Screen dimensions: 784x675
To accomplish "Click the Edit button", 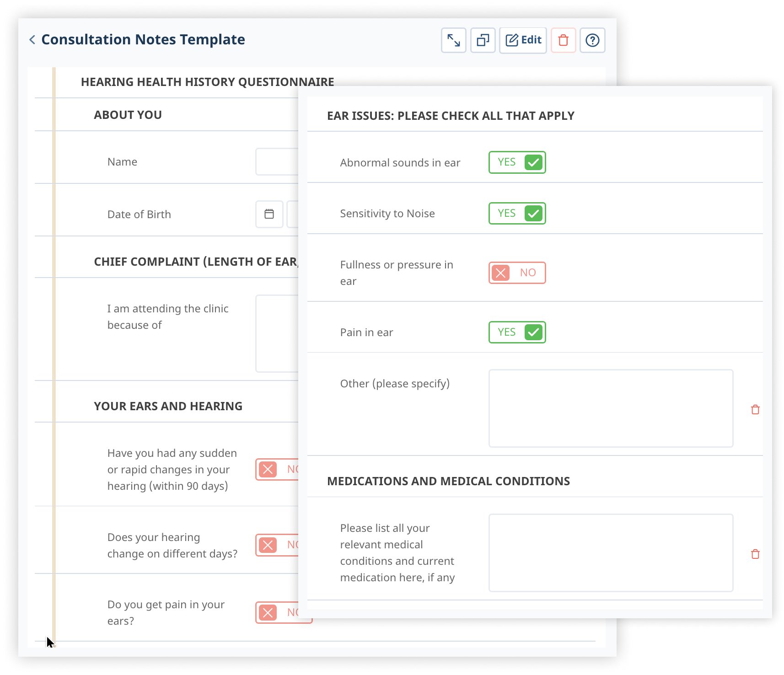I will 523,40.
